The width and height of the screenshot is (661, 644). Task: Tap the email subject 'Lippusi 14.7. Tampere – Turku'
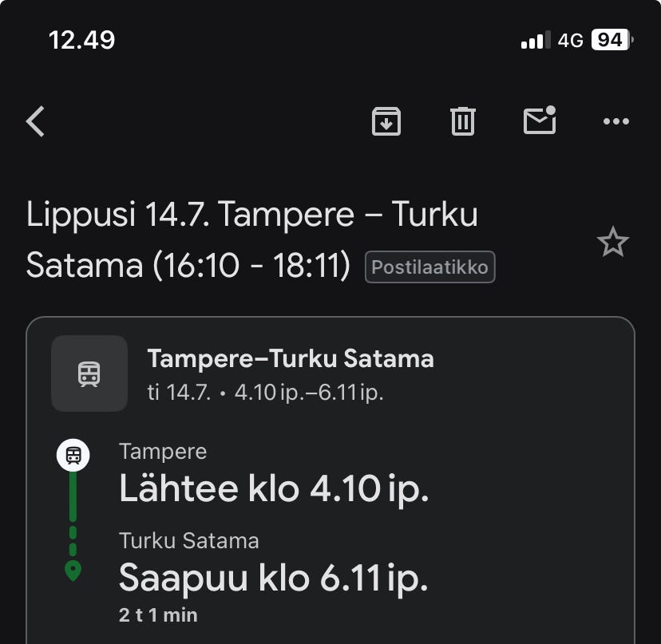[251, 214]
